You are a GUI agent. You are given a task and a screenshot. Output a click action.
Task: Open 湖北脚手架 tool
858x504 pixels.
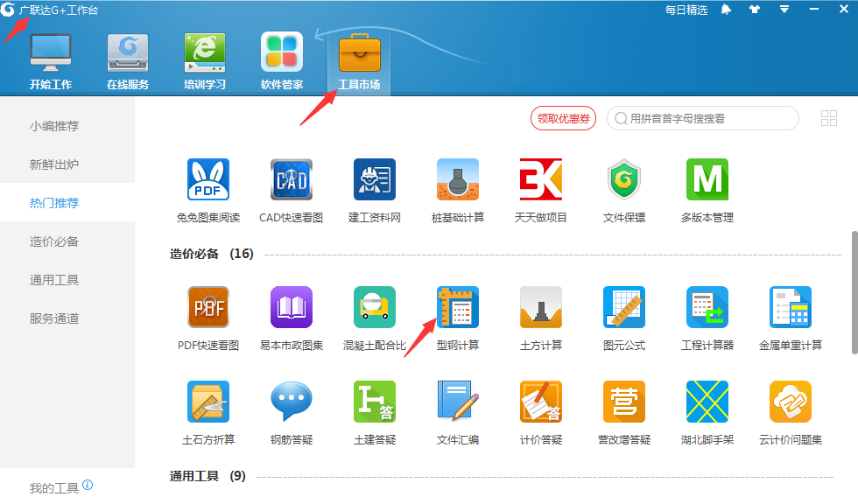pyautogui.click(x=707, y=402)
